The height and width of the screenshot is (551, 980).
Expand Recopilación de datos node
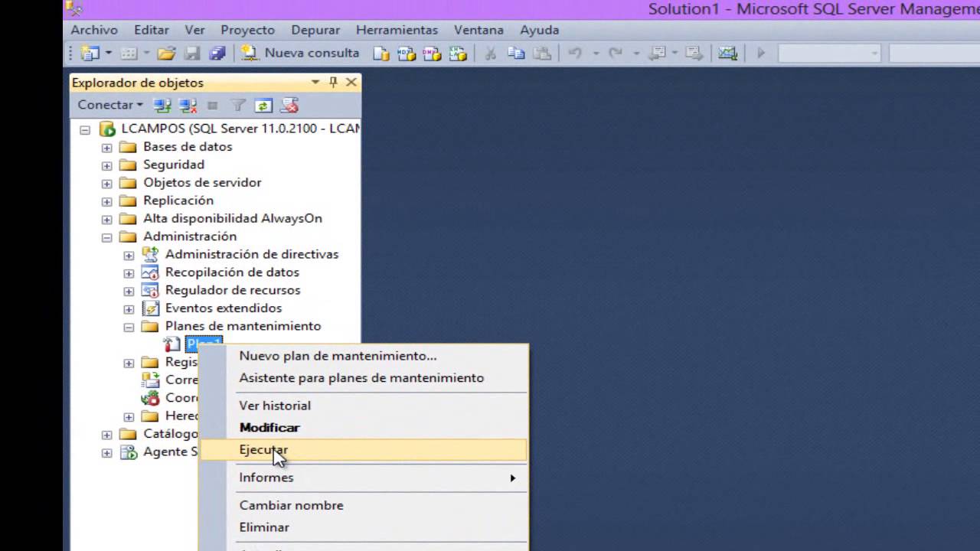pos(129,273)
